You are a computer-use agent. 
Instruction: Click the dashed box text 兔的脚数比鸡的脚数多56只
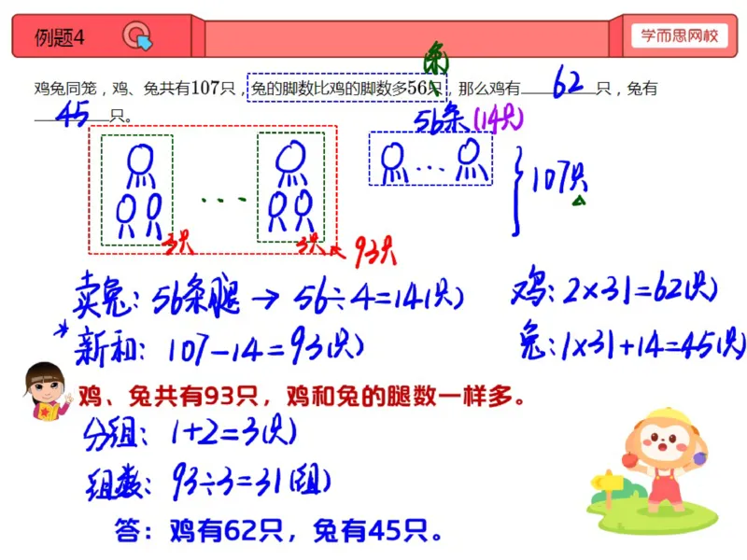click(x=346, y=88)
